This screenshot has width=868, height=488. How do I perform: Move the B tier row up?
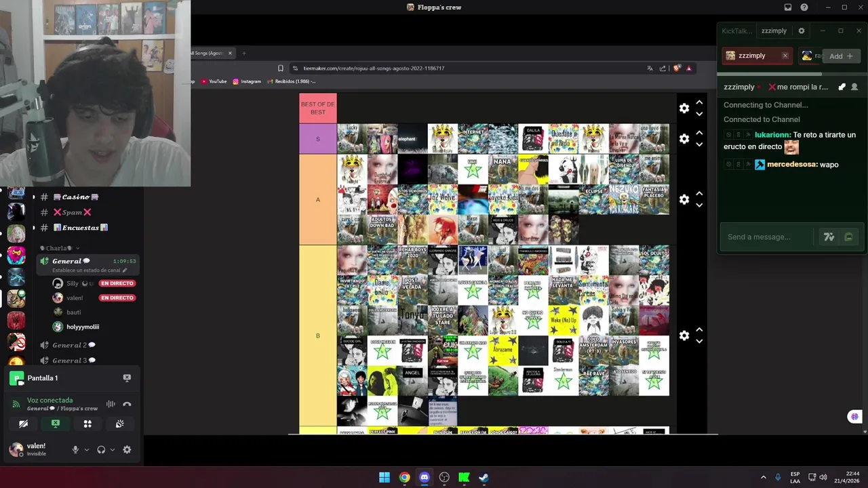[x=699, y=330]
